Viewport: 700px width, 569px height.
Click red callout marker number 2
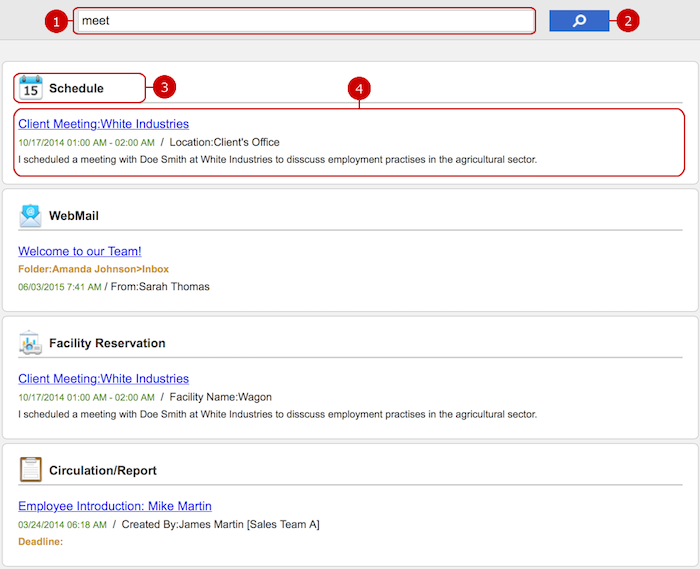[628, 21]
